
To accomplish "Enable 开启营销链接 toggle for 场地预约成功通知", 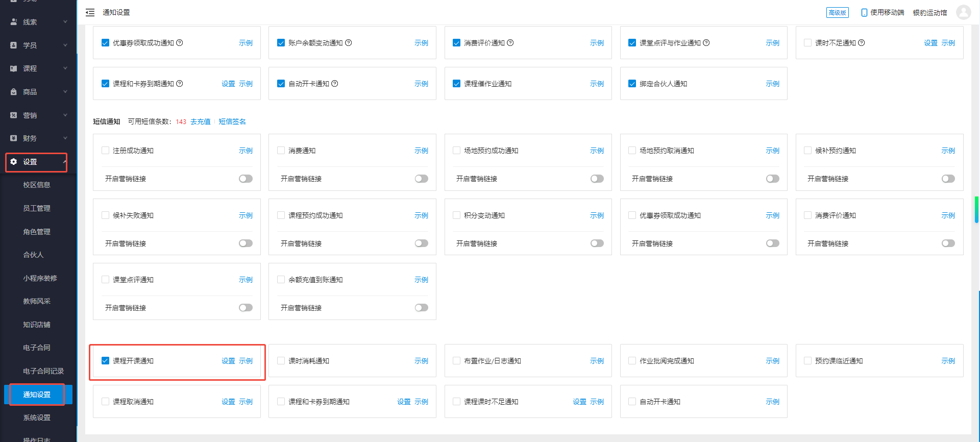I will coord(597,179).
